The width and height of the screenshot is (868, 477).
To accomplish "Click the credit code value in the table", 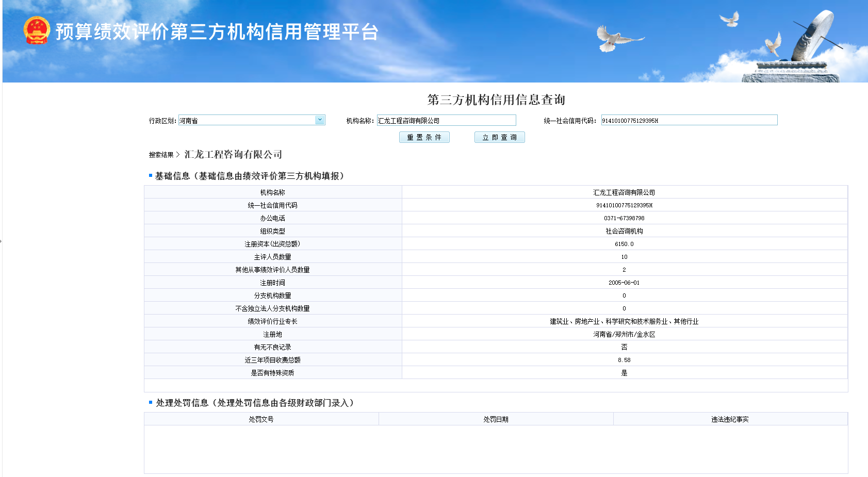I will pos(624,205).
